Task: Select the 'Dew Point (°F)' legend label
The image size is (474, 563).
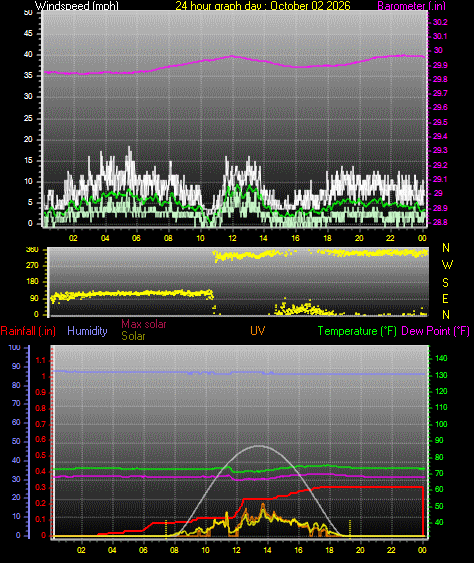Action: point(435,331)
